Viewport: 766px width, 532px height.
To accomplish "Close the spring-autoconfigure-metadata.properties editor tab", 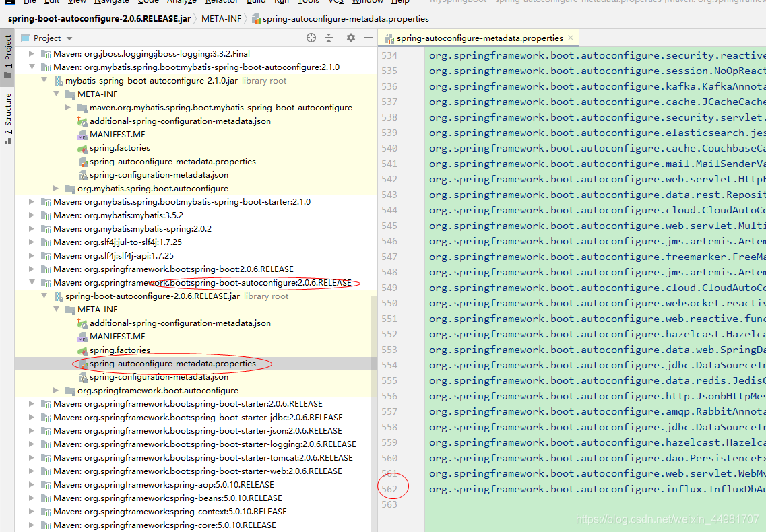I will point(571,38).
